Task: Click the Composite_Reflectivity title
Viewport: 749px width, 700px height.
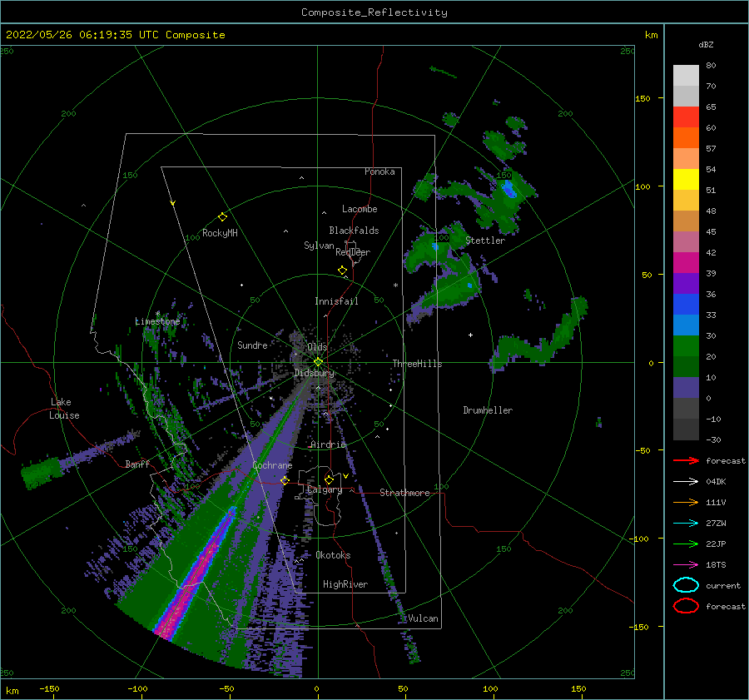Action: [374, 12]
